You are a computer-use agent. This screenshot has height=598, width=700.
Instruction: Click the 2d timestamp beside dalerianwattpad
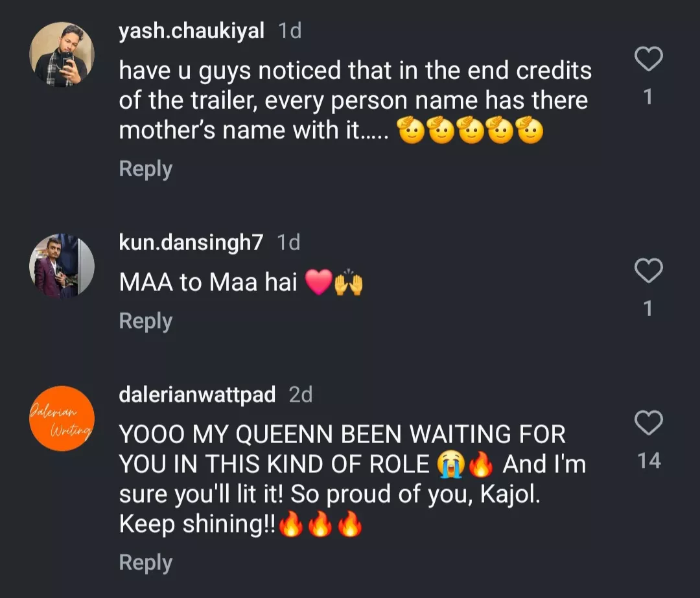[x=301, y=395]
